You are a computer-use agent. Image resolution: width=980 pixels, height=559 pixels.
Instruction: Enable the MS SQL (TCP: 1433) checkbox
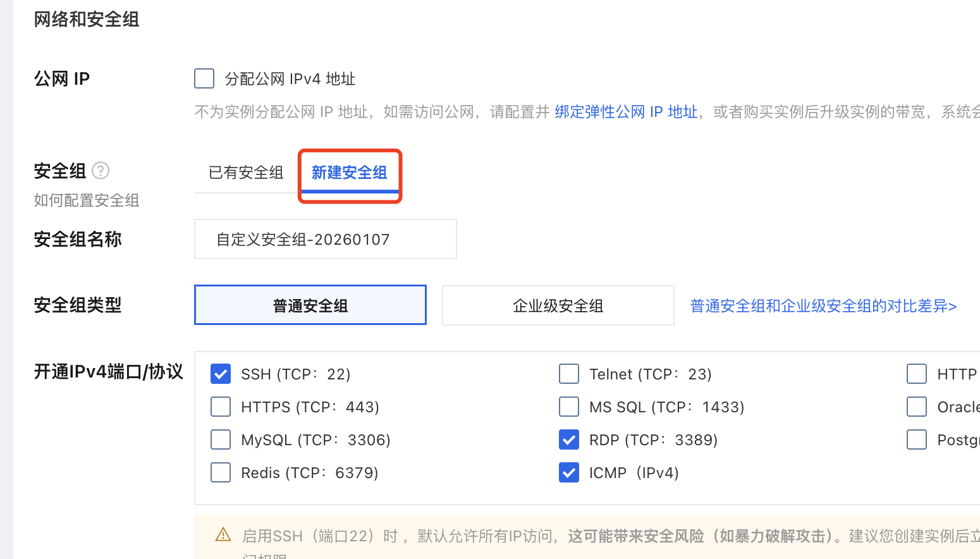tap(568, 407)
